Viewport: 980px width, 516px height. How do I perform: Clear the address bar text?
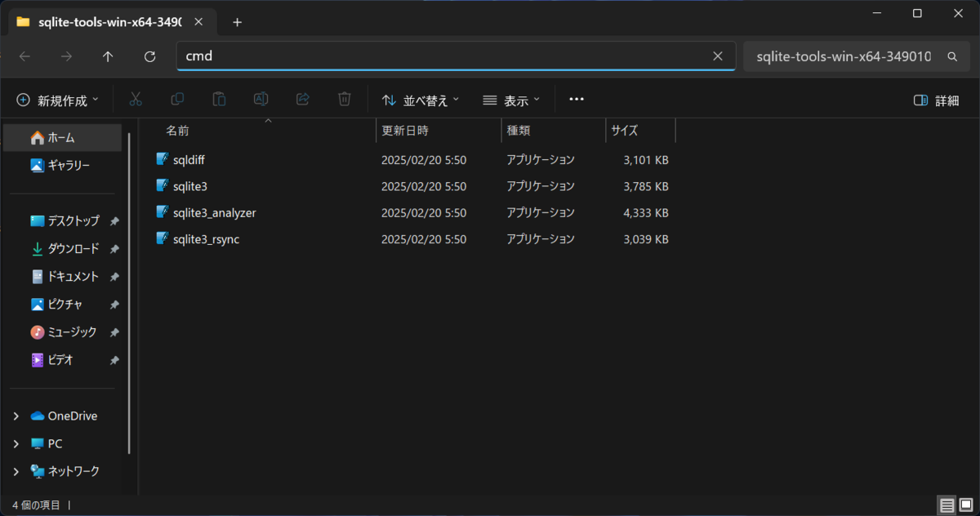(x=718, y=56)
